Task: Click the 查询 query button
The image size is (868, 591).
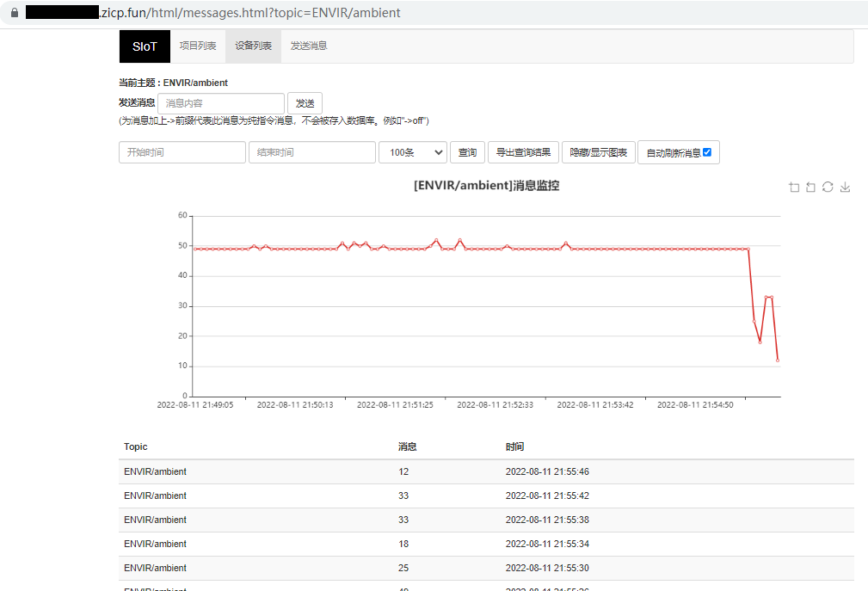Action: [467, 152]
